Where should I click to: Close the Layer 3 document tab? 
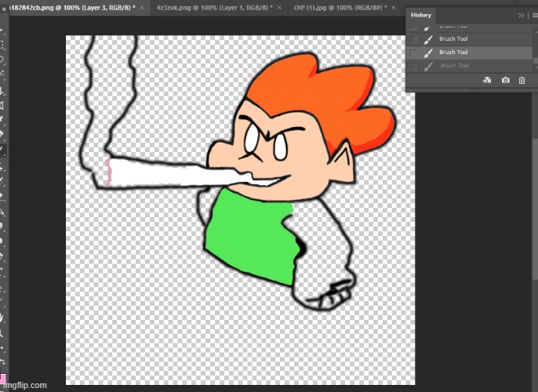142,8
